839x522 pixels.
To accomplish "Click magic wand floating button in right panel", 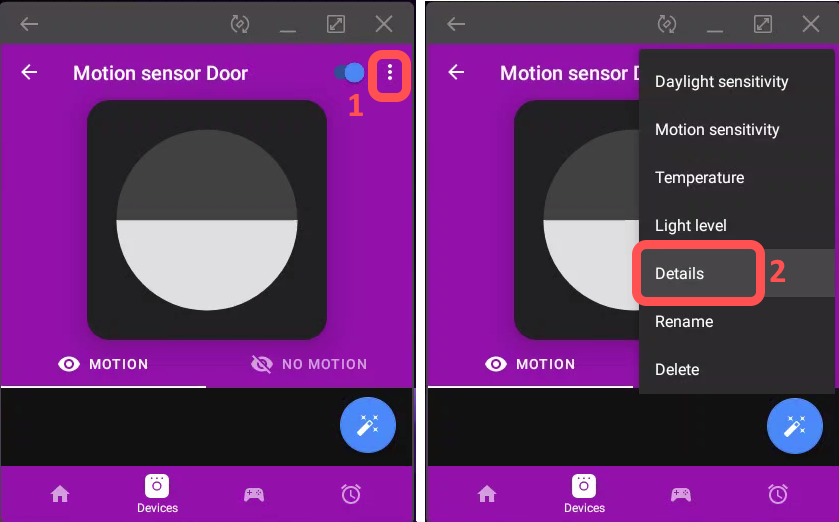I will pyautogui.click(x=795, y=426).
